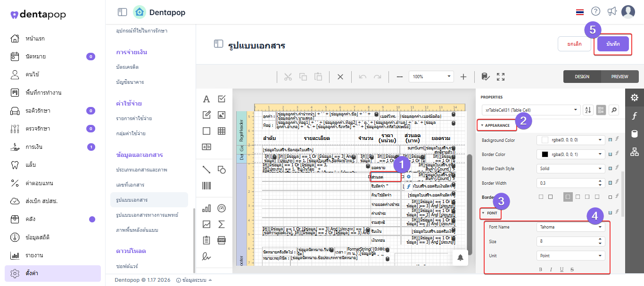Image resolution: width=644 pixels, height=286 pixels.
Task: Open the Field List database panel tab
Action: pyautogui.click(x=635, y=134)
